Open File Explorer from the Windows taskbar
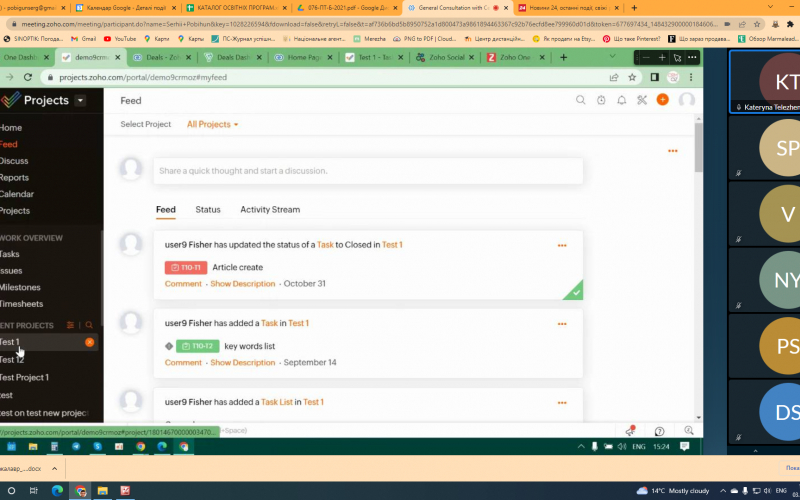 tap(103, 491)
